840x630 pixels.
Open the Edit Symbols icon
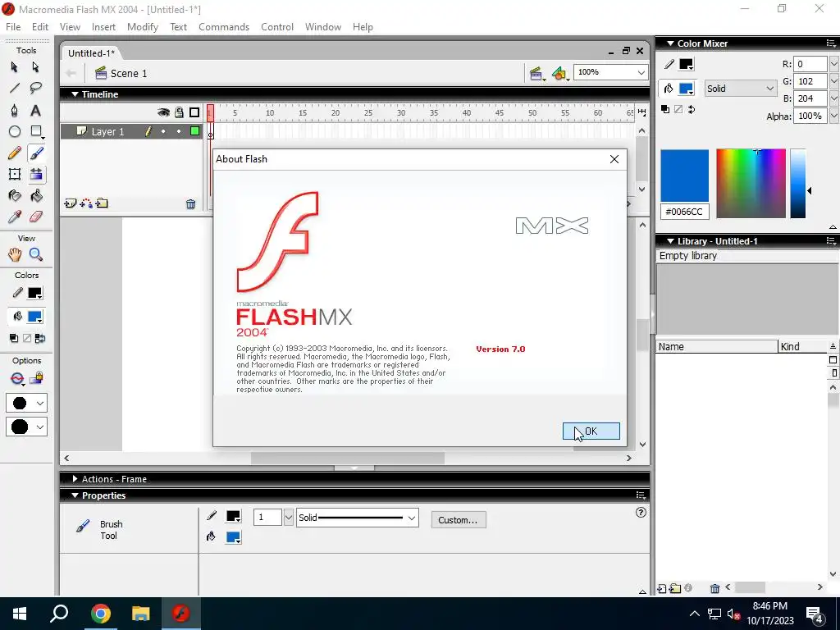(559, 74)
